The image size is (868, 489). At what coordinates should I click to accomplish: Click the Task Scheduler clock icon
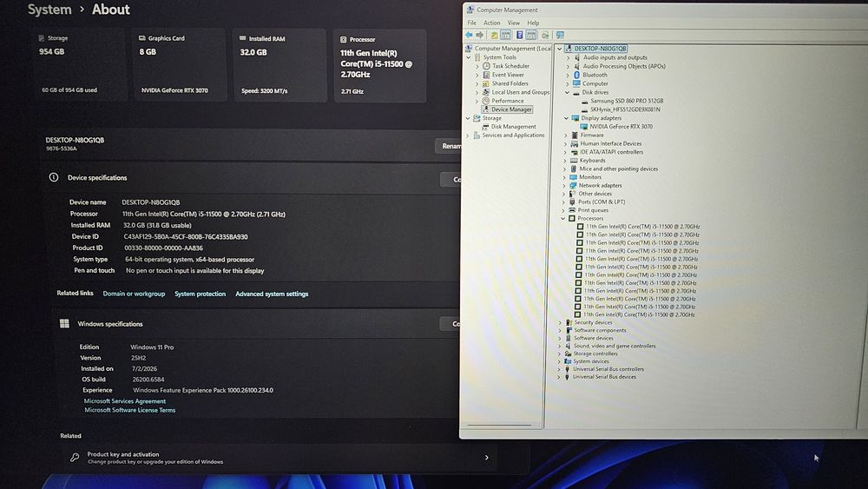click(x=486, y=66)
